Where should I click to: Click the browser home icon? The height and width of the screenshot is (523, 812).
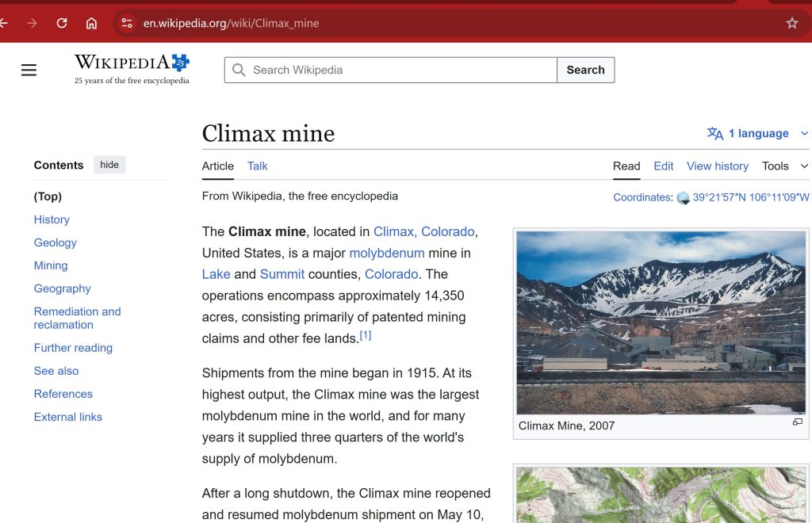[92, 23]
